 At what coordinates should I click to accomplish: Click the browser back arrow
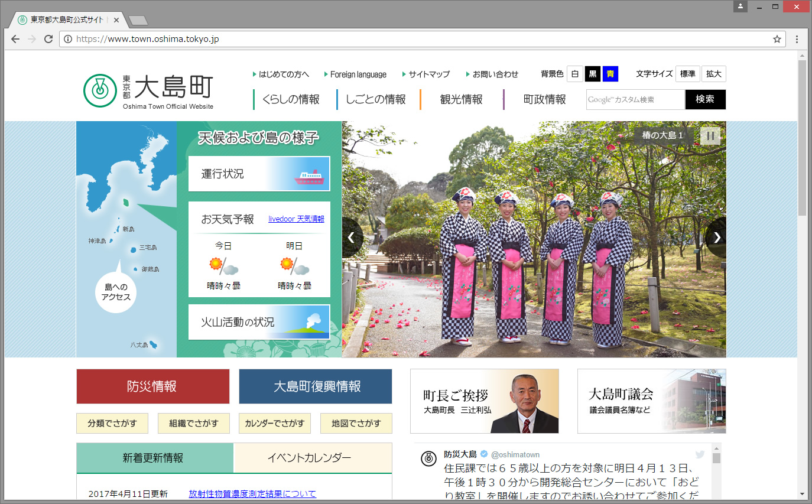[15, 39]
